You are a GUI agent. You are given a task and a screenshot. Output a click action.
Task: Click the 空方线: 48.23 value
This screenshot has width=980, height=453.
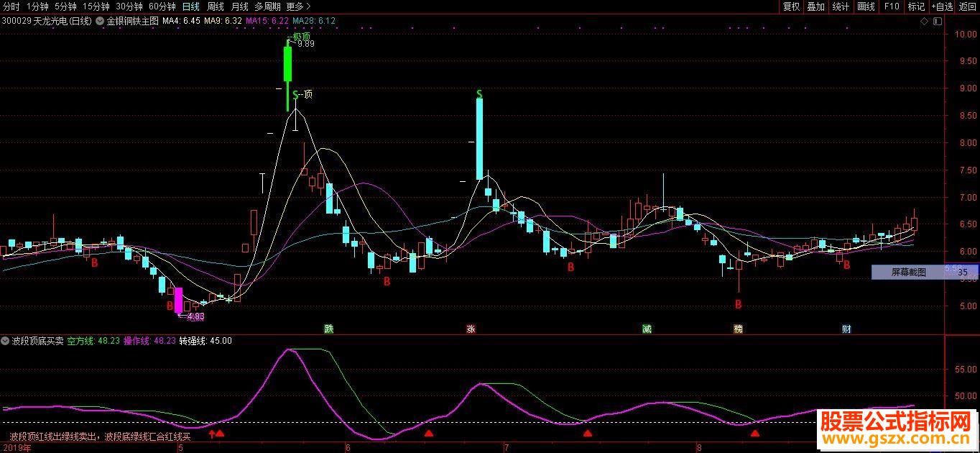tap(93, 341)
